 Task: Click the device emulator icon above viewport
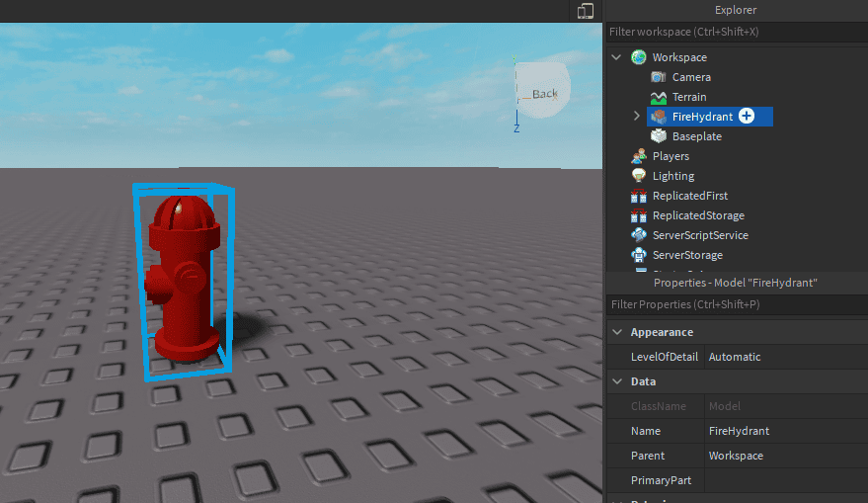coord(586,11)
